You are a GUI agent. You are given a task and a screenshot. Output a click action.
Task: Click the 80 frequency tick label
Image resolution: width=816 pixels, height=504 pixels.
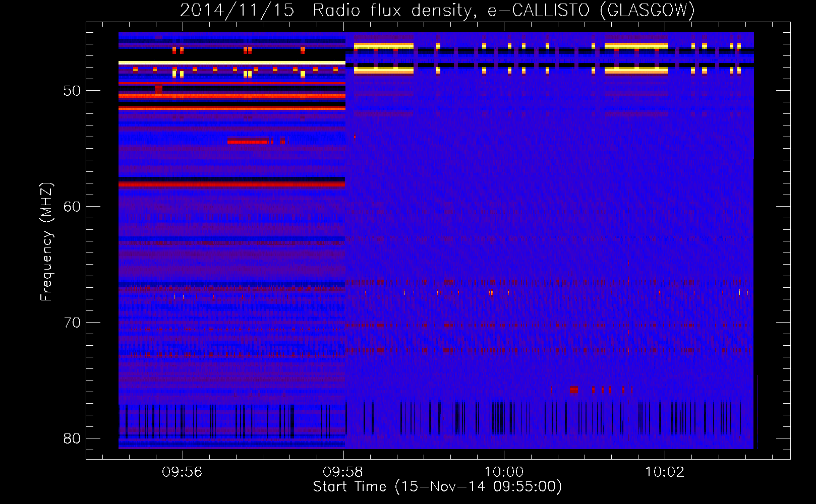point(72,438)
